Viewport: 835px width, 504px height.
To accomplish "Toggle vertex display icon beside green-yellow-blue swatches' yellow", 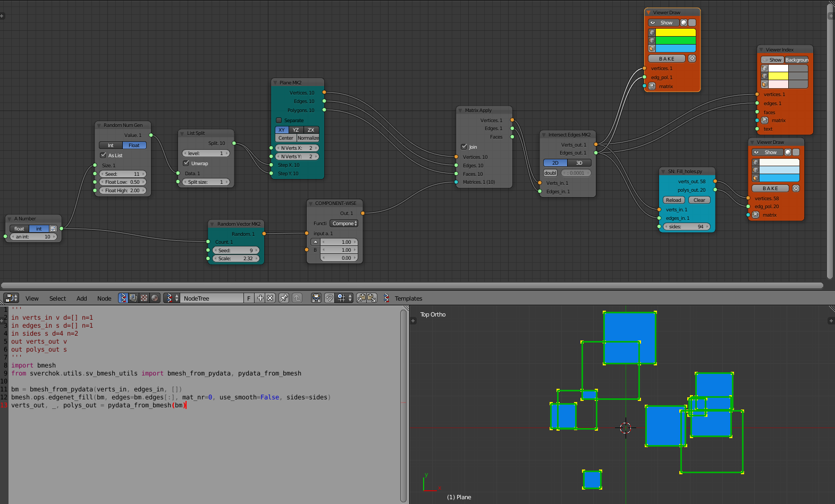I will (x=652, y=32).
